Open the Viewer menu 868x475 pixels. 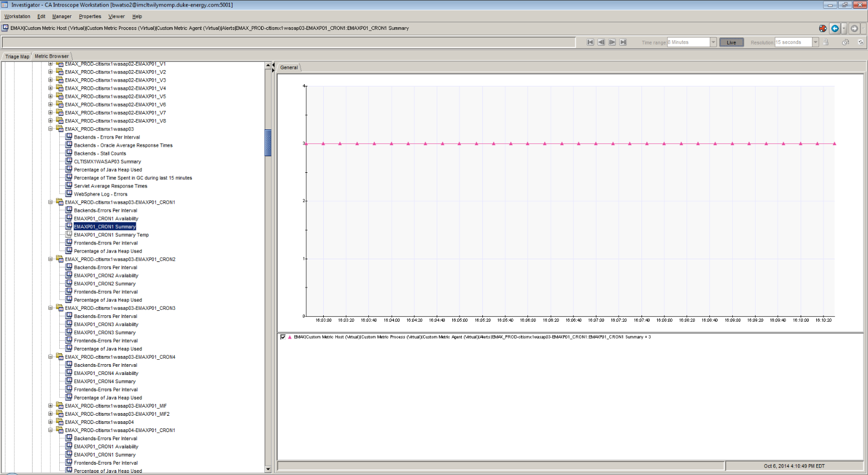[117, 16]
